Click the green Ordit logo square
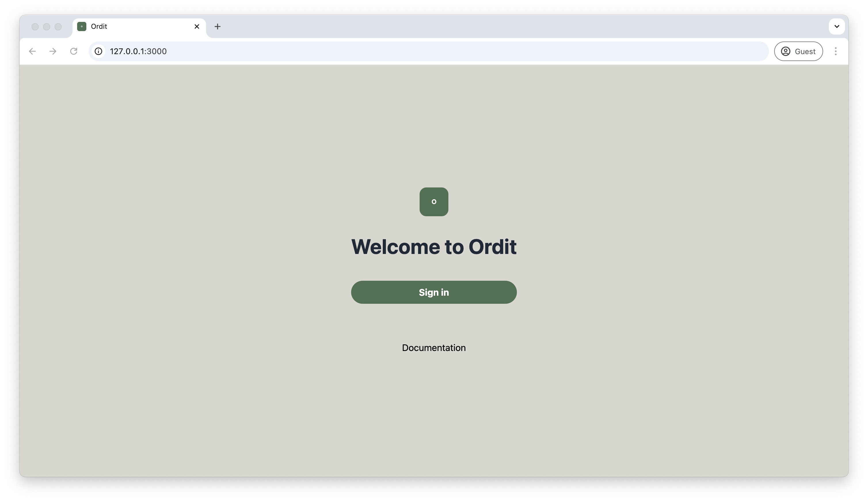This screenshot has width=868, height=501. 434,202
